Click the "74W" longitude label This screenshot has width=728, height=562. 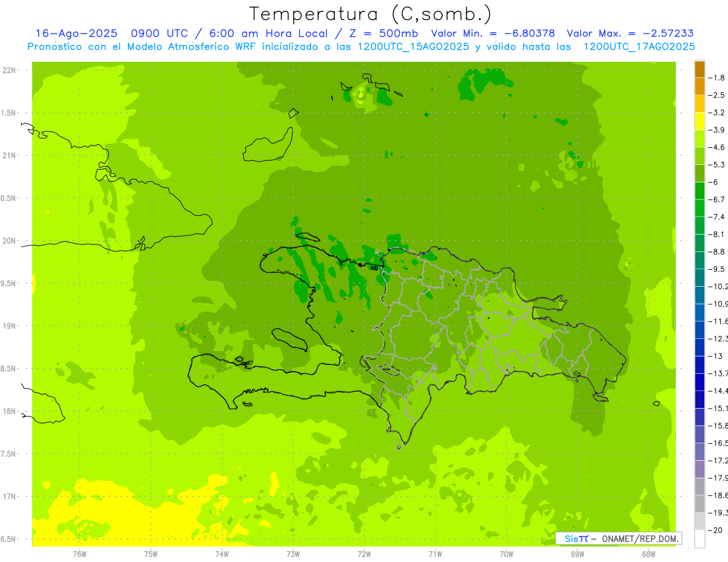coord(222,554)
